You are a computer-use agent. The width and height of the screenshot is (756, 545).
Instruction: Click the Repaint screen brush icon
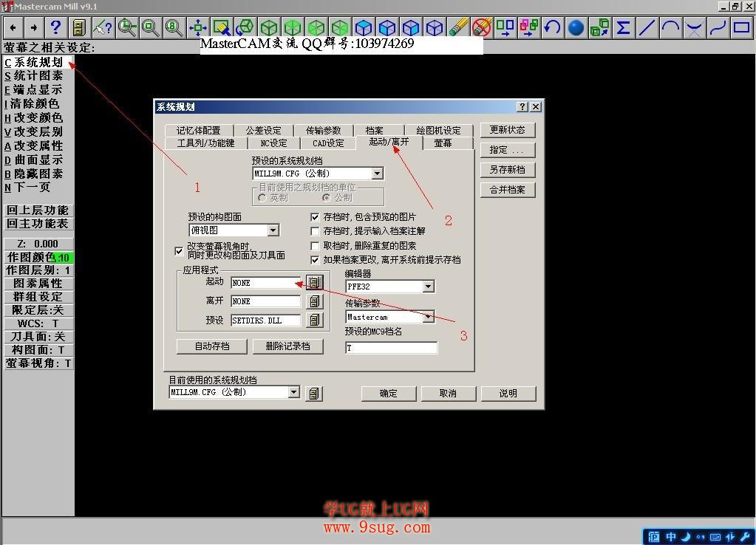click(x=222, y=27)
